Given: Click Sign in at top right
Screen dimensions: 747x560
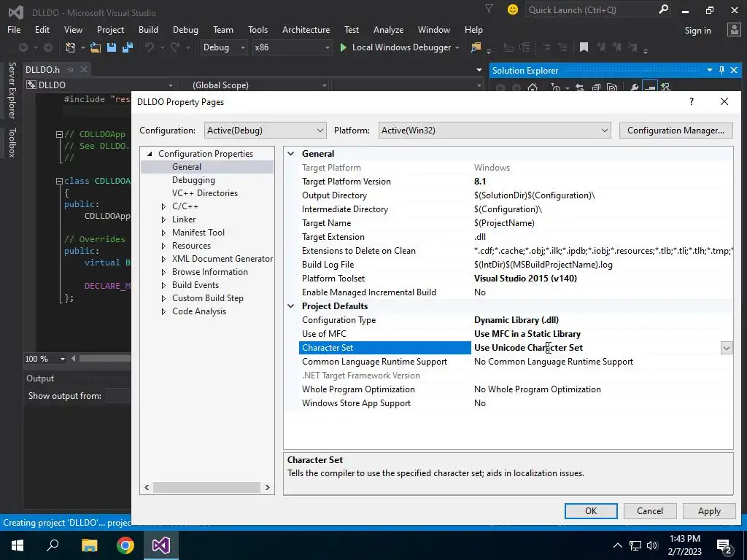Looking at the screenshot, I should point(697,30).
